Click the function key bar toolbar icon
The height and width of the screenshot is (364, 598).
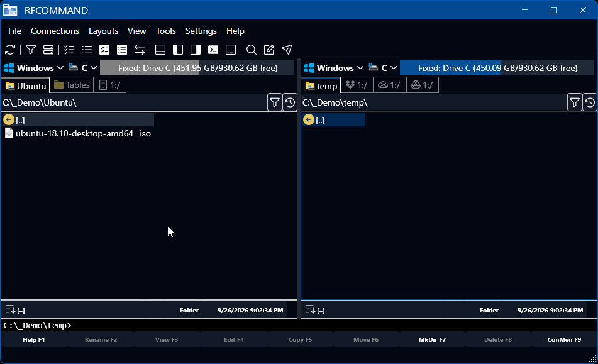tap(231, 50)
